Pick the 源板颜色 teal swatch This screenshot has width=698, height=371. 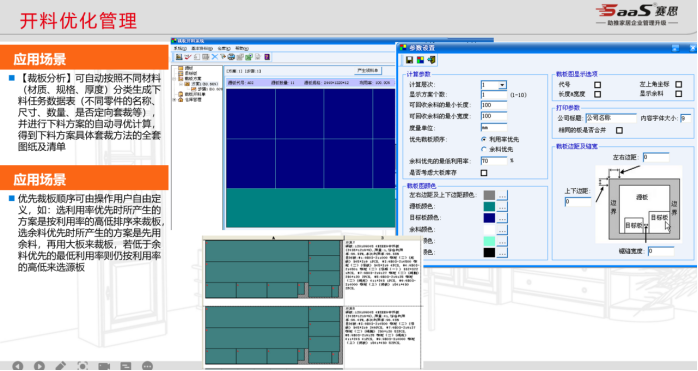(x=489, y=206)
